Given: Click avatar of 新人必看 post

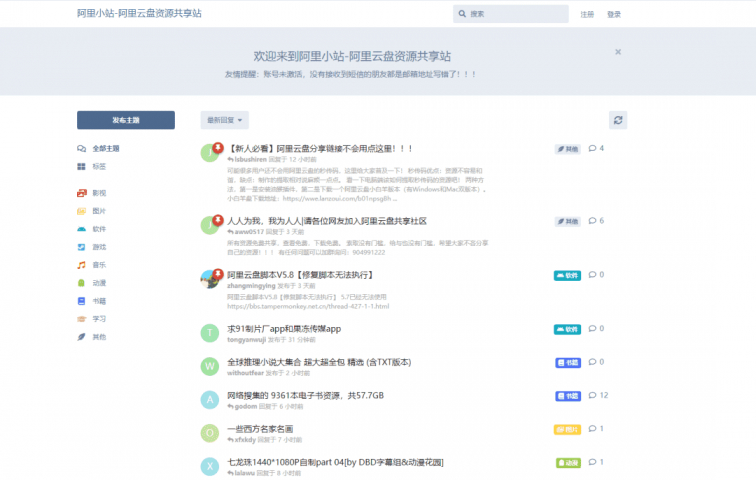Looking at the screenshot, I should coord(210,153).
